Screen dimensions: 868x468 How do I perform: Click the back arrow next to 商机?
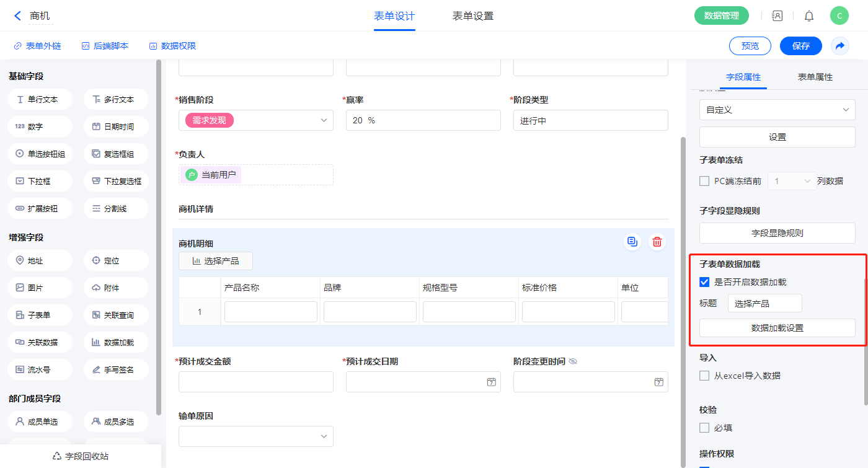click(17, 16)
